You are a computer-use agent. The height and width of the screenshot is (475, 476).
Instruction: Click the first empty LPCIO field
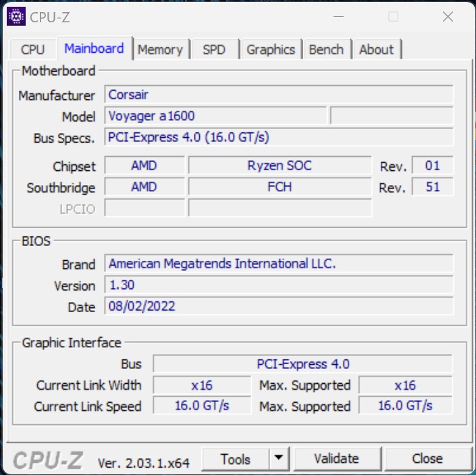(x=144, y=207)
